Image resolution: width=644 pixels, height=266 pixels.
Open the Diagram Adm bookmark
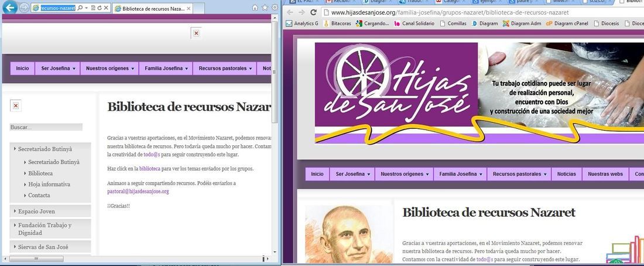click(x=522, y=23)
